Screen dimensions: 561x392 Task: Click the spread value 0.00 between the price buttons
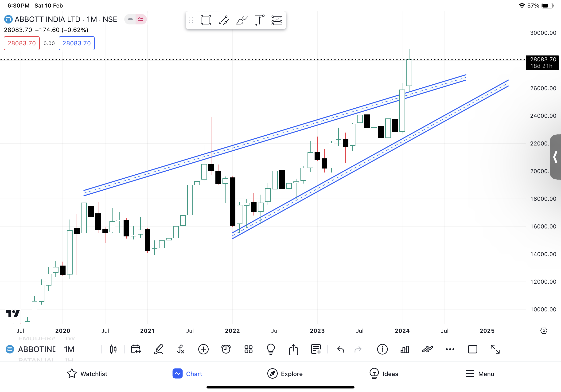pos(49,43)
